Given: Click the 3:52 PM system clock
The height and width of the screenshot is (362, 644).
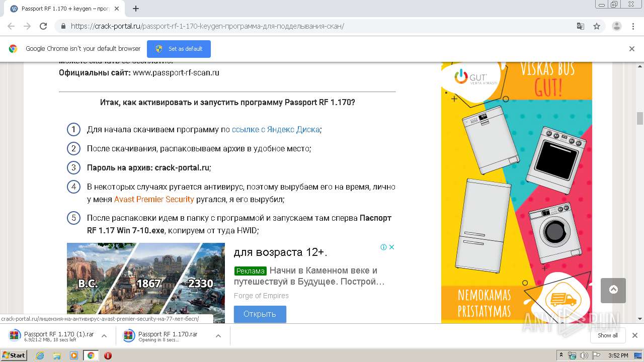Looking at the screenshot, I should [x=618, y=355].
